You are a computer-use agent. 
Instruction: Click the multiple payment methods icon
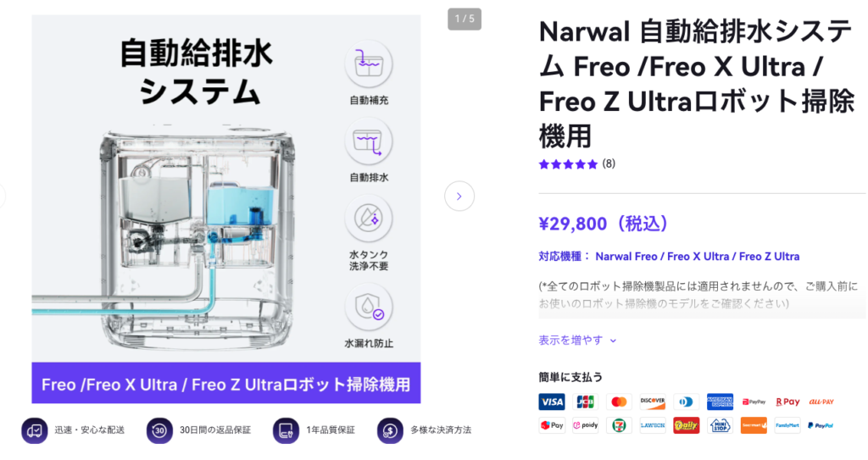point(390,430)
